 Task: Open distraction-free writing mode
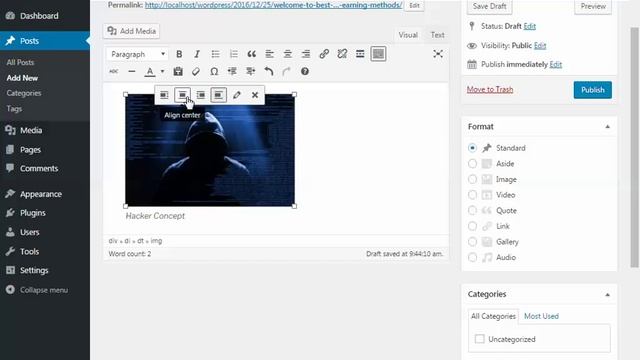click(x=438, y=54)
